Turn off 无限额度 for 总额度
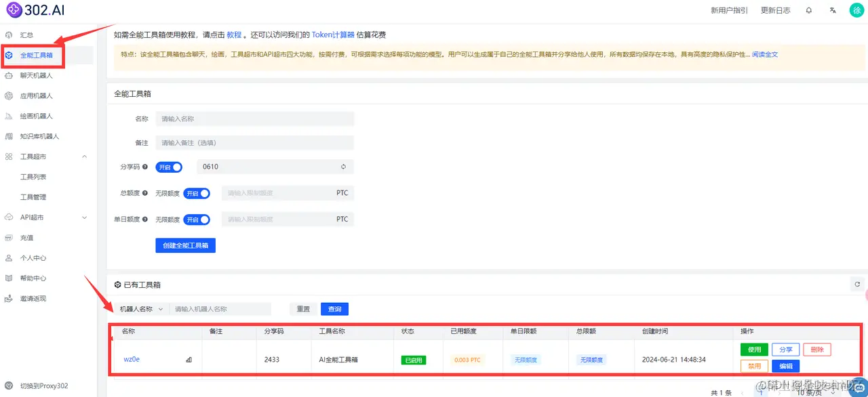868x397 pixels. click(197, 193)
